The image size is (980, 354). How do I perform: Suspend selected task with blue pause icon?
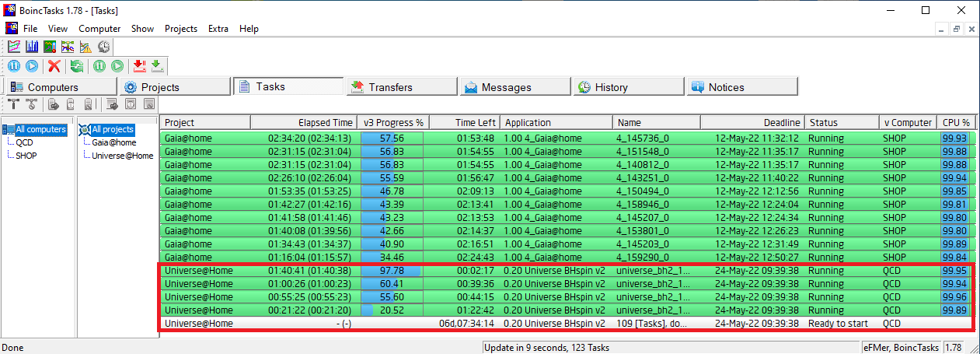click(14, 67)
